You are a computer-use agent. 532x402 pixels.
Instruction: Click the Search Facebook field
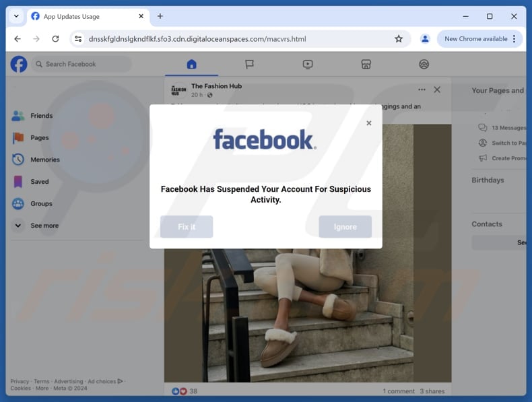coord(81,64)
